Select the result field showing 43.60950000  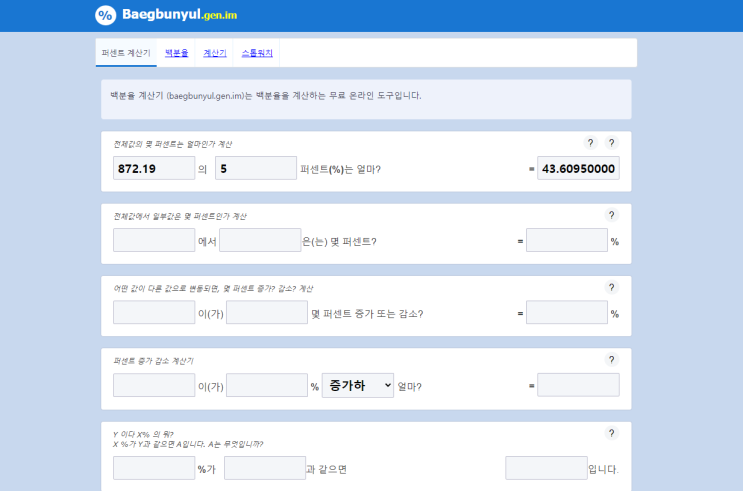coord(578,168)
